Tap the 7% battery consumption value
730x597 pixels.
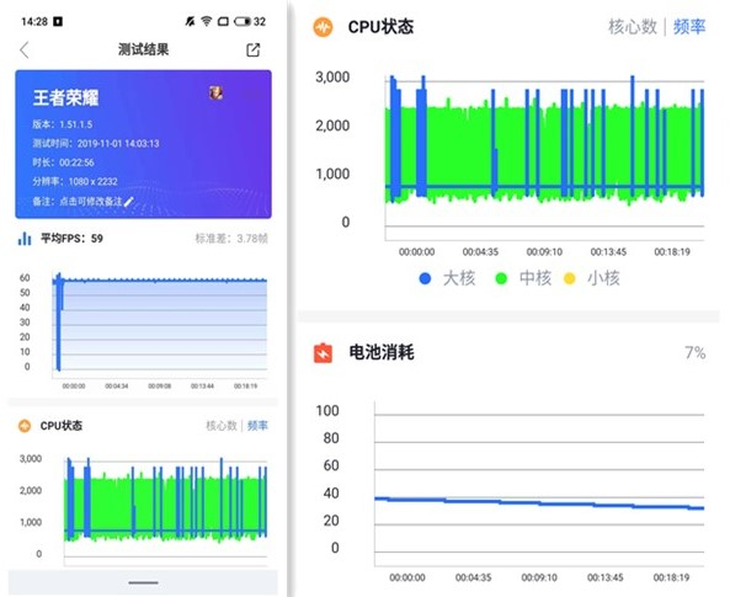click(x=695, y=353)
